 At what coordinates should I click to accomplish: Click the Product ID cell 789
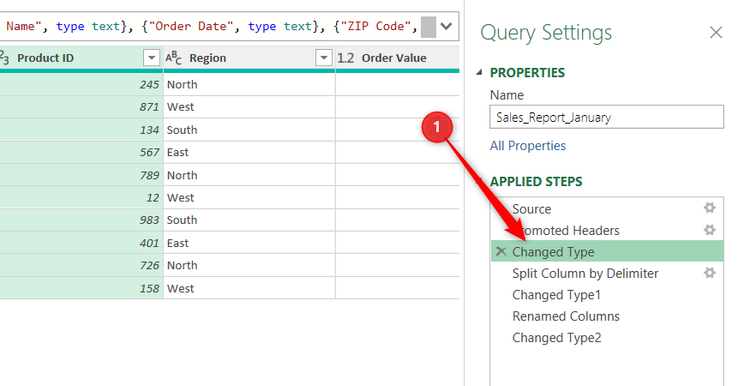81,175
